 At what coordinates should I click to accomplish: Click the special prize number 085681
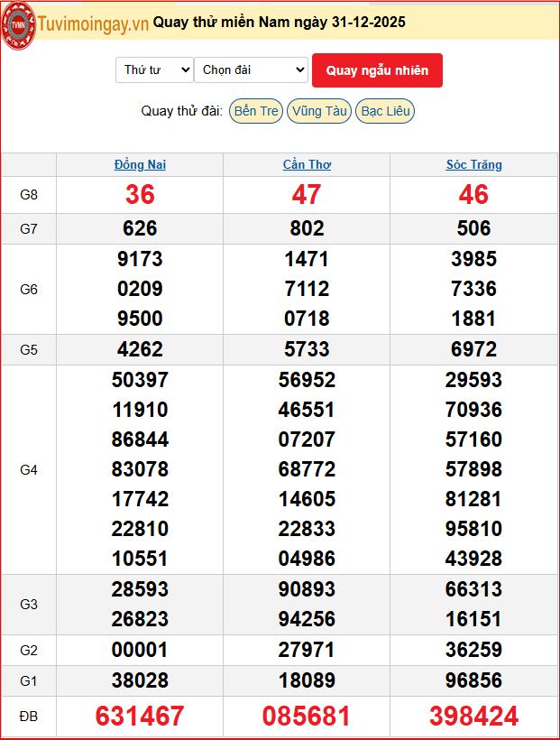(307, 717)
